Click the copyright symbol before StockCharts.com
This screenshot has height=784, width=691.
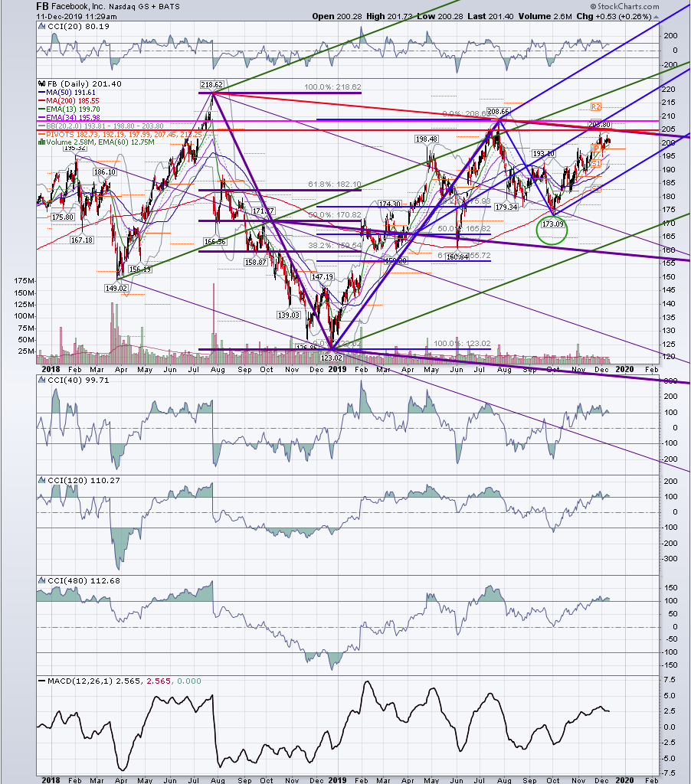coord(593,6)
